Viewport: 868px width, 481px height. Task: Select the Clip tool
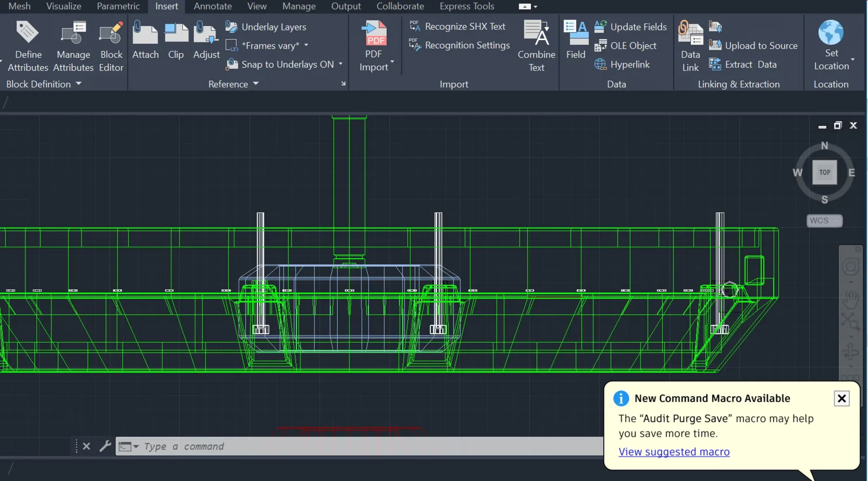click(176, 40)
